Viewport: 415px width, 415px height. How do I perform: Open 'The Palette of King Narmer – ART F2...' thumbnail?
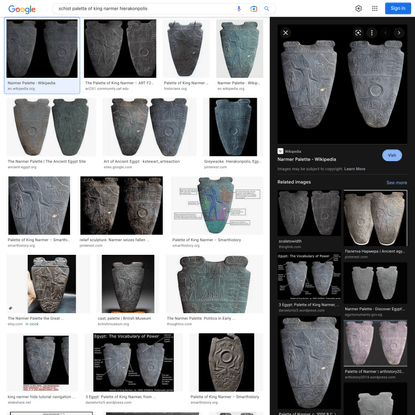(x=120, y=49)
